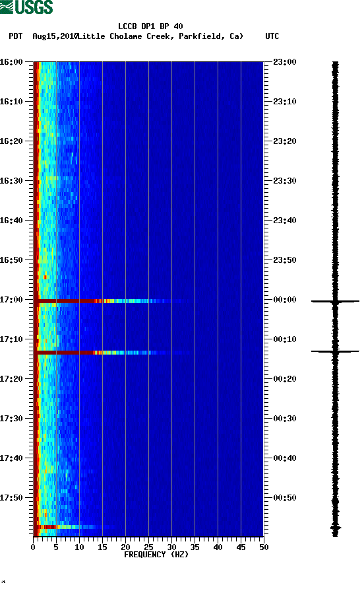This screenshot has height=589, width=364.
Task: Click the 'UTC' time zone label
Action: point(272,36)
